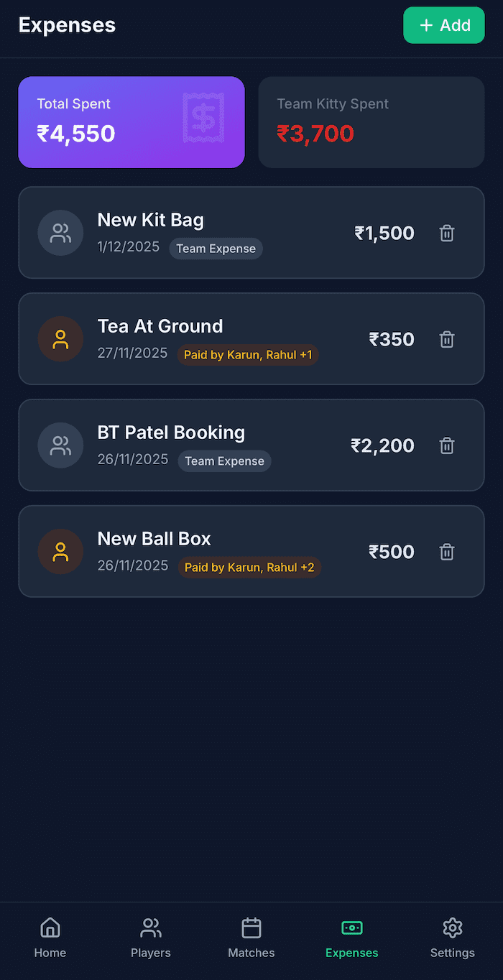Go to the Home tab

click(50, 938)
